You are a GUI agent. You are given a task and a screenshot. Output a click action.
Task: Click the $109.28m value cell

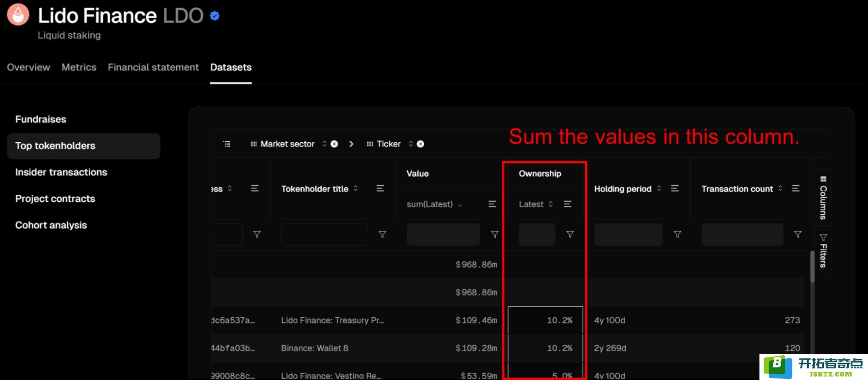476,348
